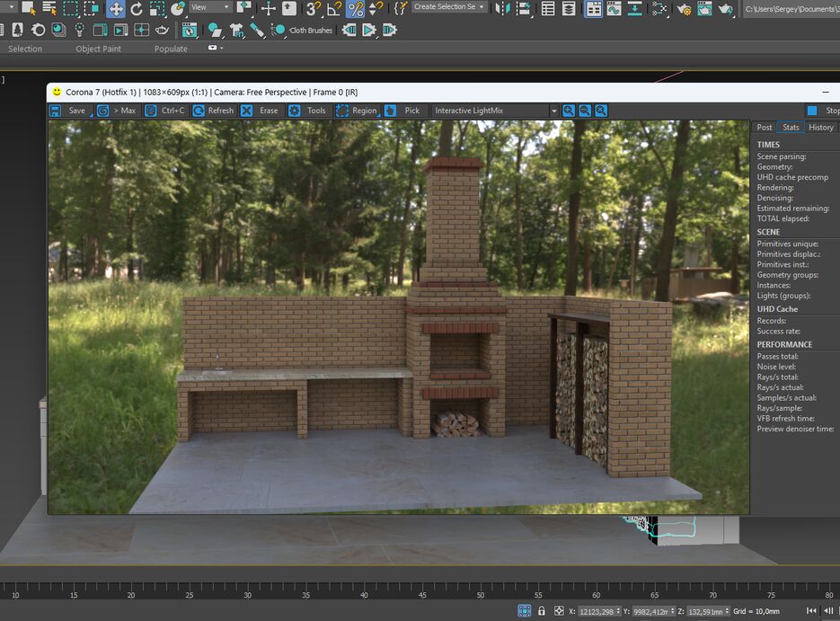This screenshot has height=621, width=840.
Task: Open the Interactive LightMix dropdown
Action: (494, 111)
